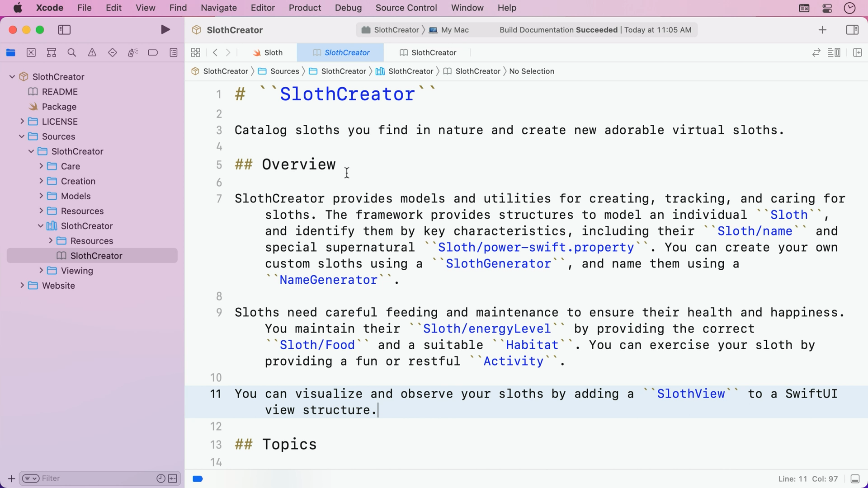The image size is (868, 488).
Task: Toggle recent files filter clock icon
Action: point(160,479)
